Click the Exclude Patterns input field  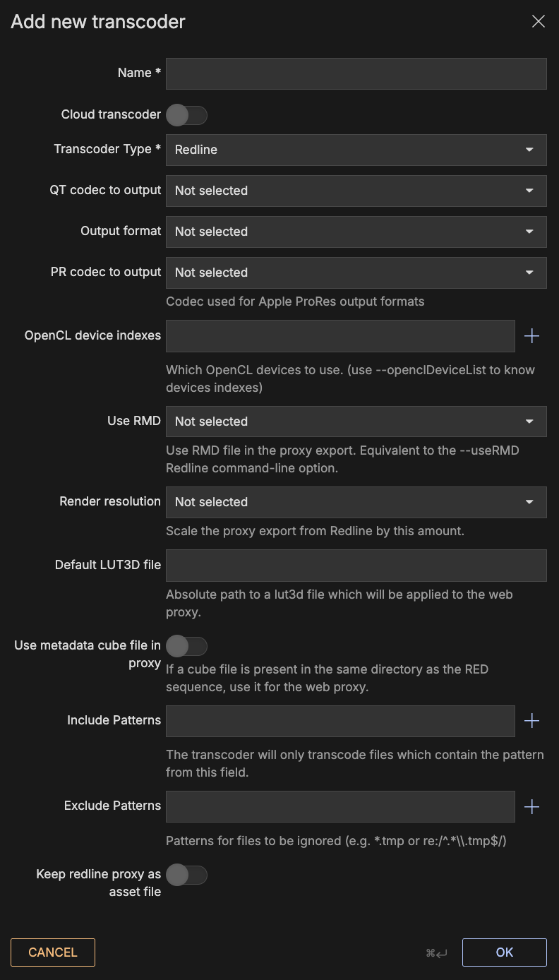(340, 806)
